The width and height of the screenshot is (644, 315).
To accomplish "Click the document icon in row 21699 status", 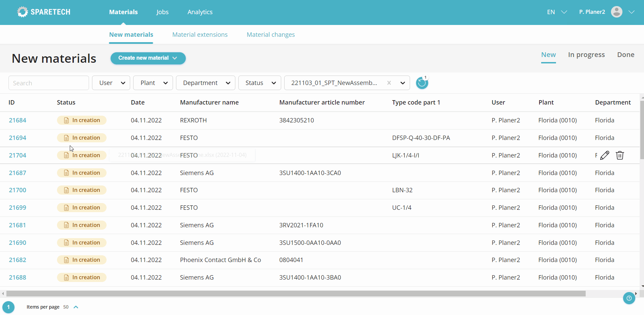I will click(x=66, y=208).
